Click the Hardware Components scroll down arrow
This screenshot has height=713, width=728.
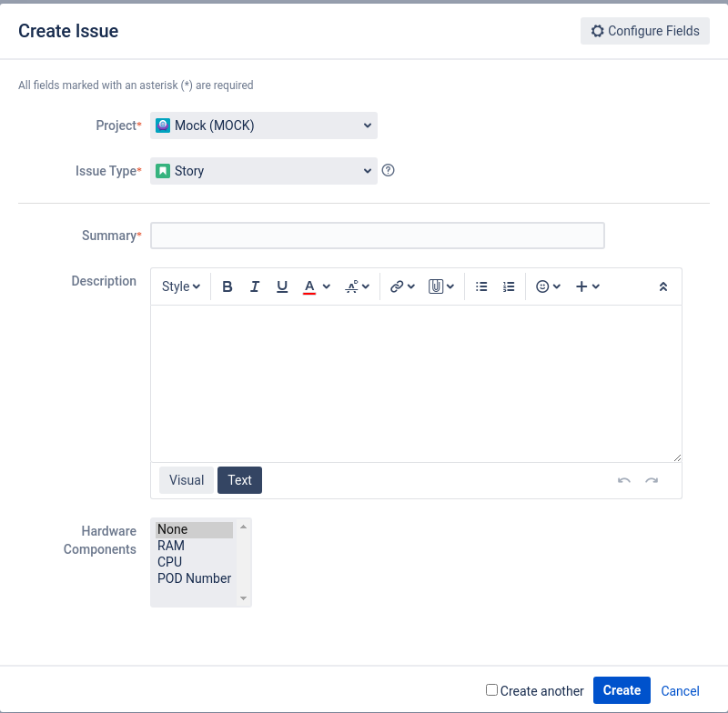point(243,598)
